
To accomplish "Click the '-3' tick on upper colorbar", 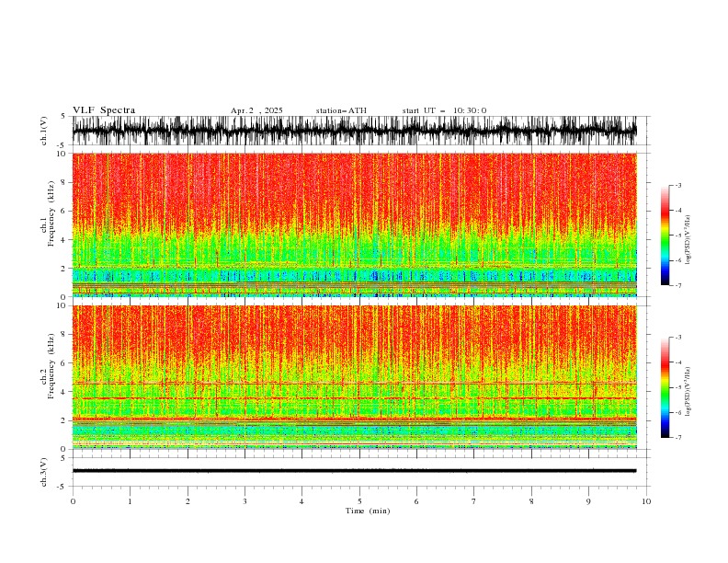I will click(677, 185).
